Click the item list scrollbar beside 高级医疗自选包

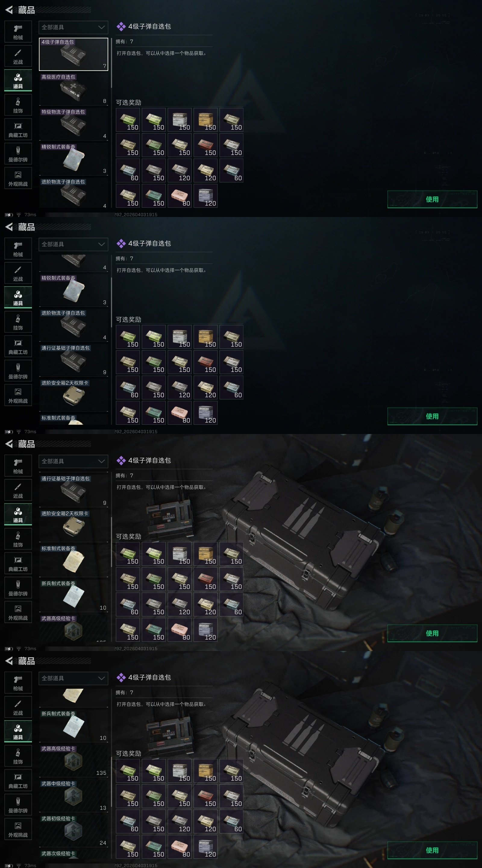click(x=111, y=63)
